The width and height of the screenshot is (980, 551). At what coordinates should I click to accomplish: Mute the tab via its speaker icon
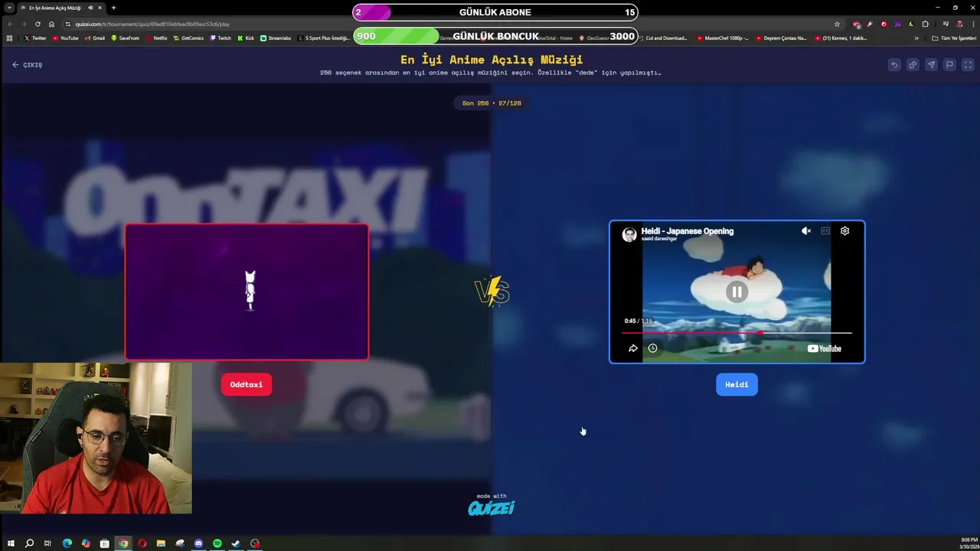(90, 8)
